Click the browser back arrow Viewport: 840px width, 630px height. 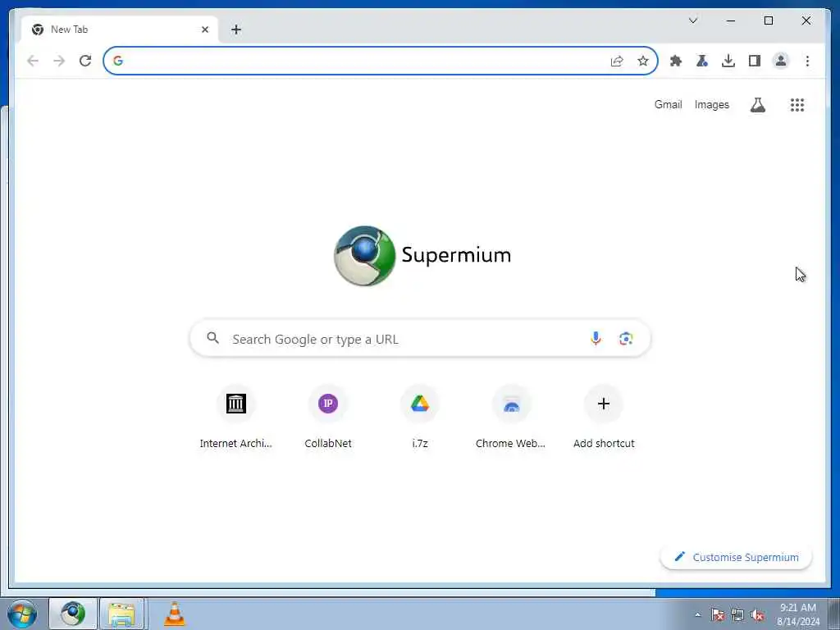point(33,61)
